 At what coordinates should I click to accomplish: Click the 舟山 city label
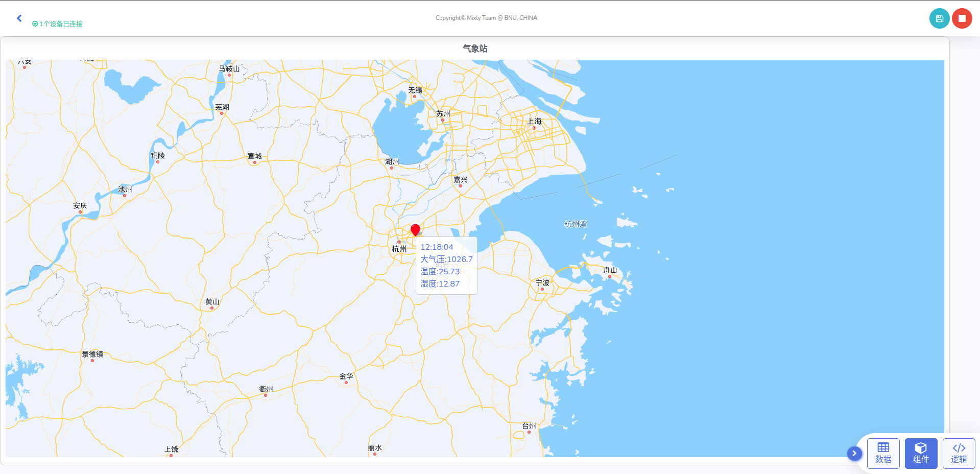610,270
